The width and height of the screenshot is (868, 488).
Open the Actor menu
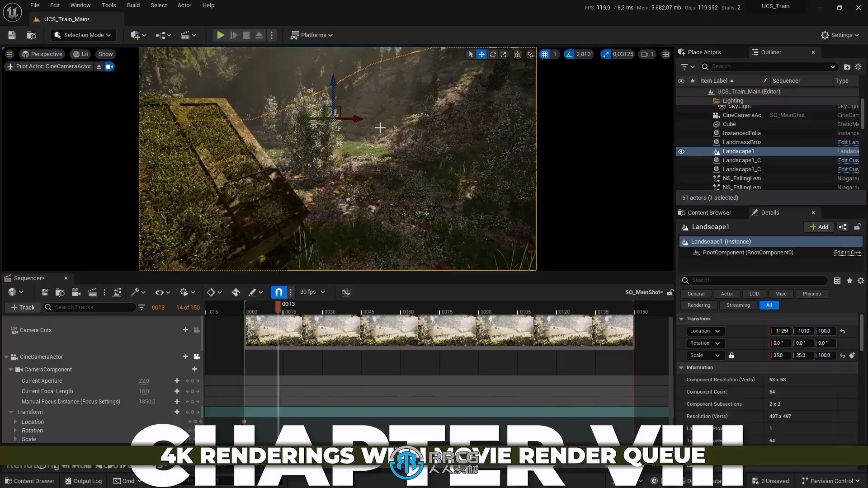(184, 5)
